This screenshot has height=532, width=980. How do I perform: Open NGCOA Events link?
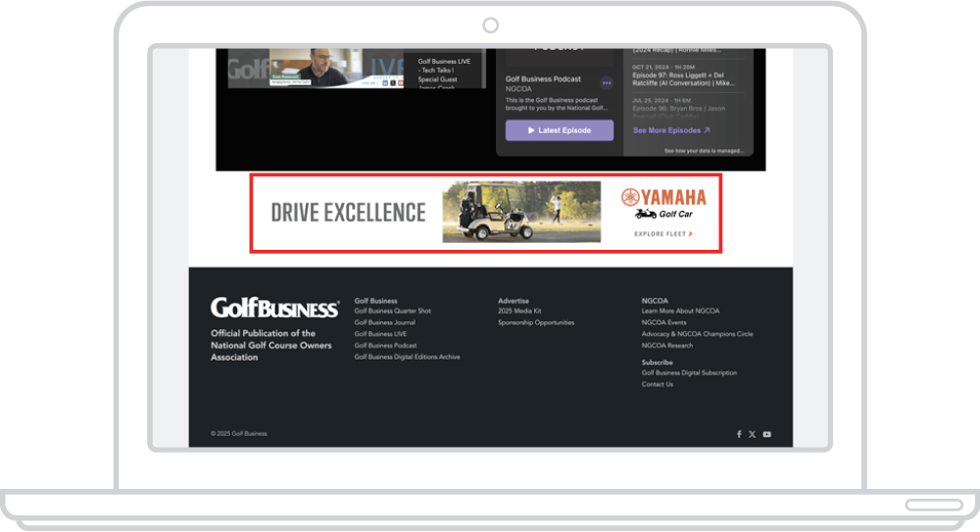(663, 322)
